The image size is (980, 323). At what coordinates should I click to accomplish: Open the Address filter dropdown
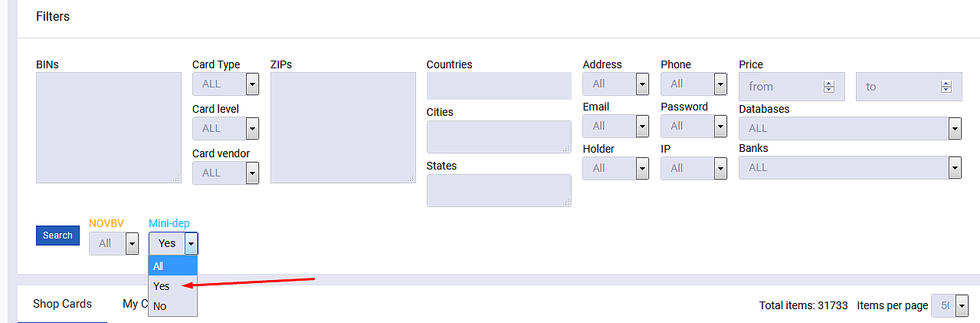[x=616, y=84]
